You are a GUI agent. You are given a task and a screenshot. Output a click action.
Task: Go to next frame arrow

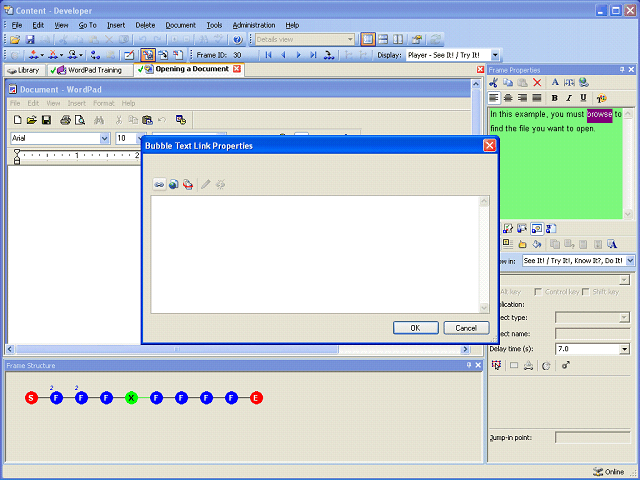298,55
